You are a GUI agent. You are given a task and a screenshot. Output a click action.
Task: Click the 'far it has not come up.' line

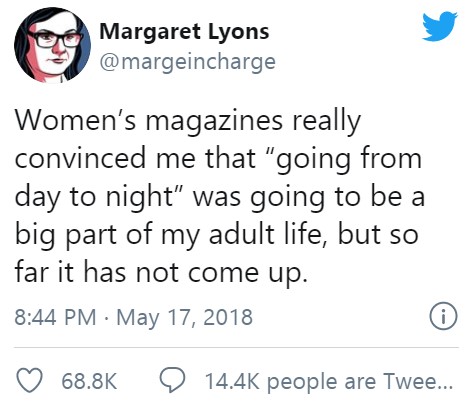click(161, 273)
